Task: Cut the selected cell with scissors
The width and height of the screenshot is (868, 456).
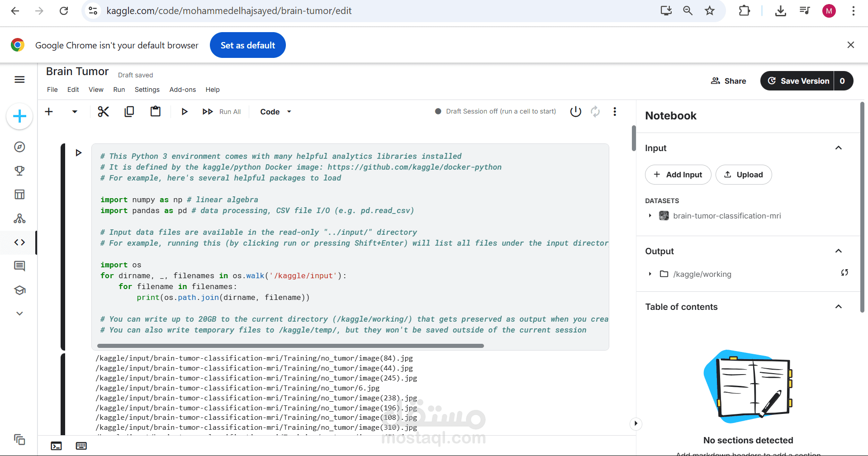Action: tap(104, 111)
